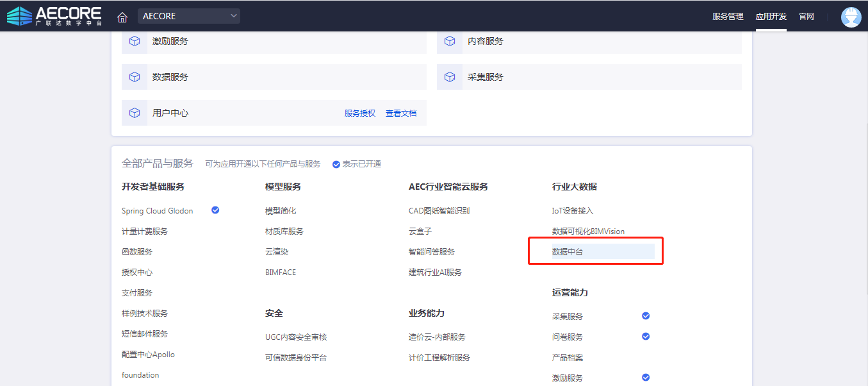Go to home via house icon
The image size is (868, 386).
pyautogui.click(x=122, y=17)
